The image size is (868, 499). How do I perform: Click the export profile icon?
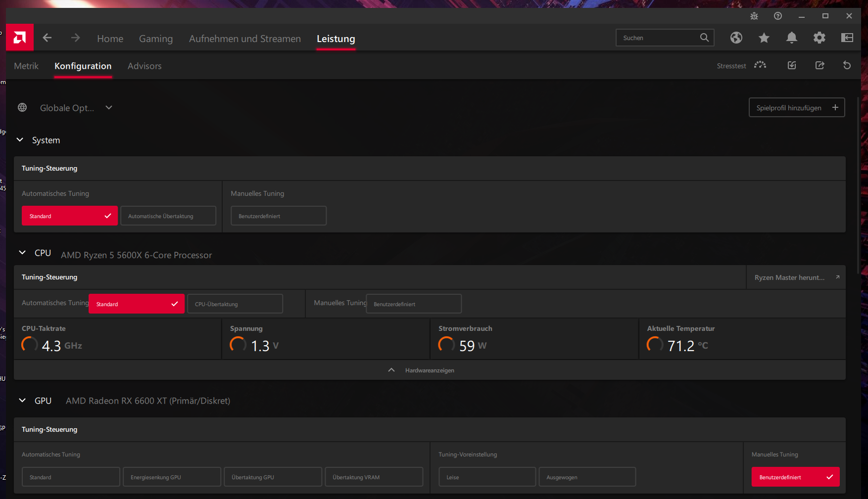tap(820, 65)
